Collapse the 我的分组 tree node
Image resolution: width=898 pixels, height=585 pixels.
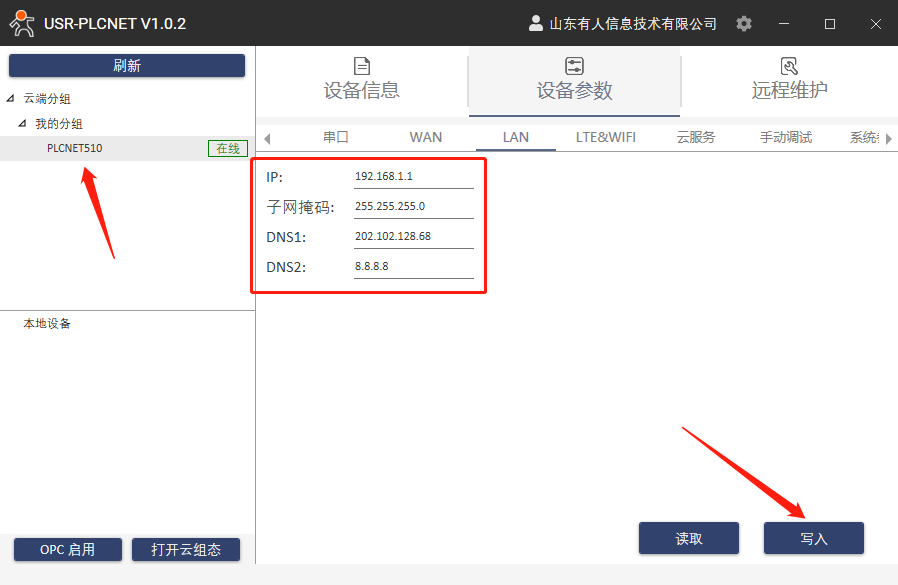(23, 124)
